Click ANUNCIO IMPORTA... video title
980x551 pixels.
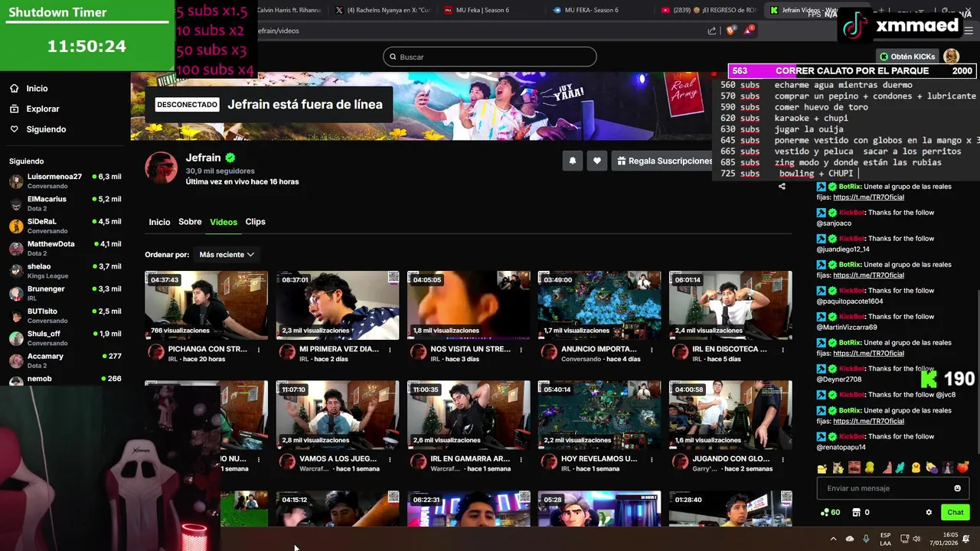click(599, 349)
